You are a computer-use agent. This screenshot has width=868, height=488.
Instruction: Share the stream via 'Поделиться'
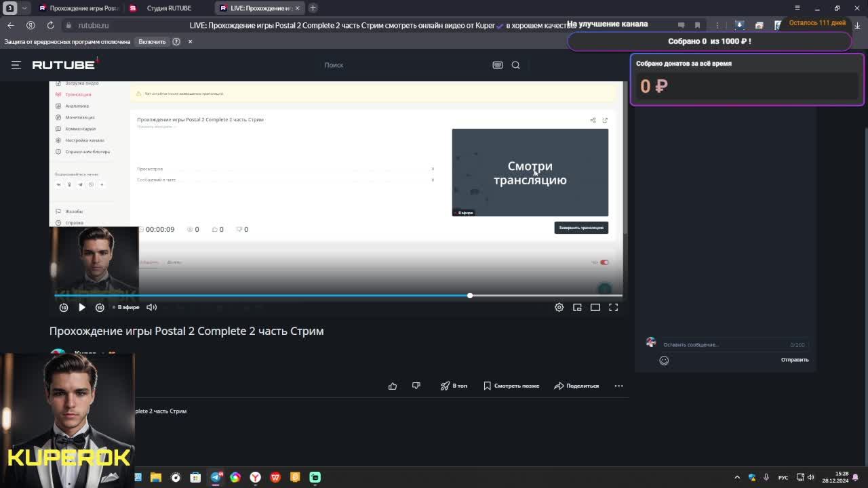coord(576,386)
